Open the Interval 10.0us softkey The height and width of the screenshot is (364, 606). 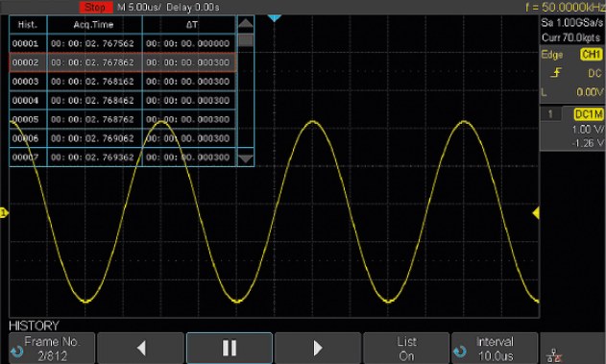click(495, 349)
